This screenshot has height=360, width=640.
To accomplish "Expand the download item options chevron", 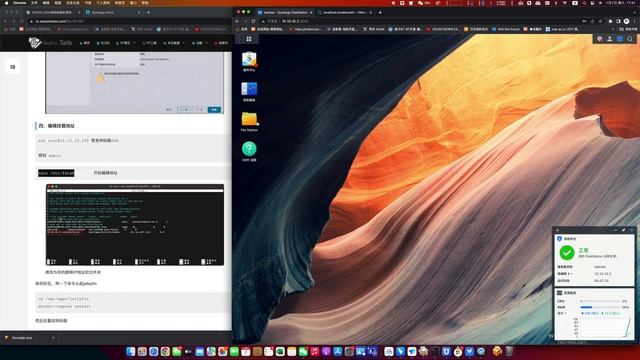I will pos(53,338).
